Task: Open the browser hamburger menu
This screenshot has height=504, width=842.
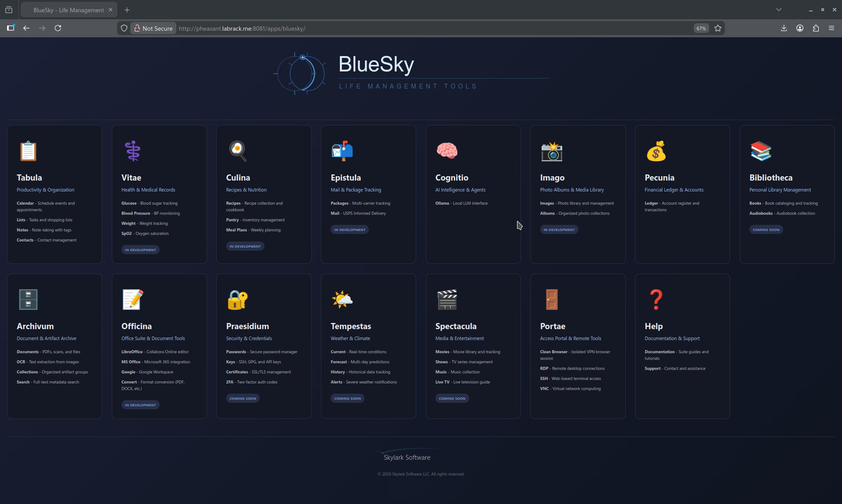Action: click(x=832, y=28)
